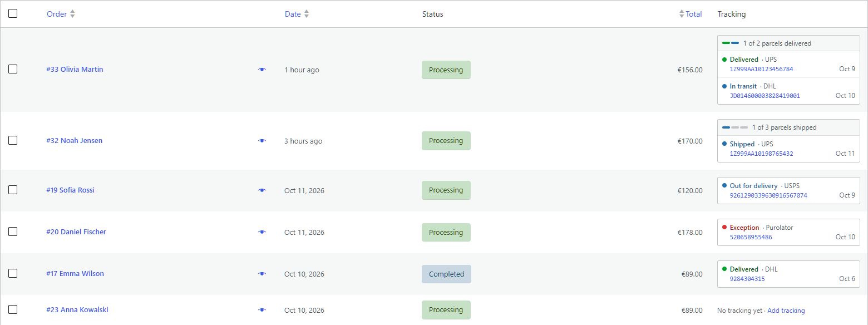Image resolution: width=868 pixels, height=325 pixels.
Task: Click the Status column header
Action: coord(432,14)
